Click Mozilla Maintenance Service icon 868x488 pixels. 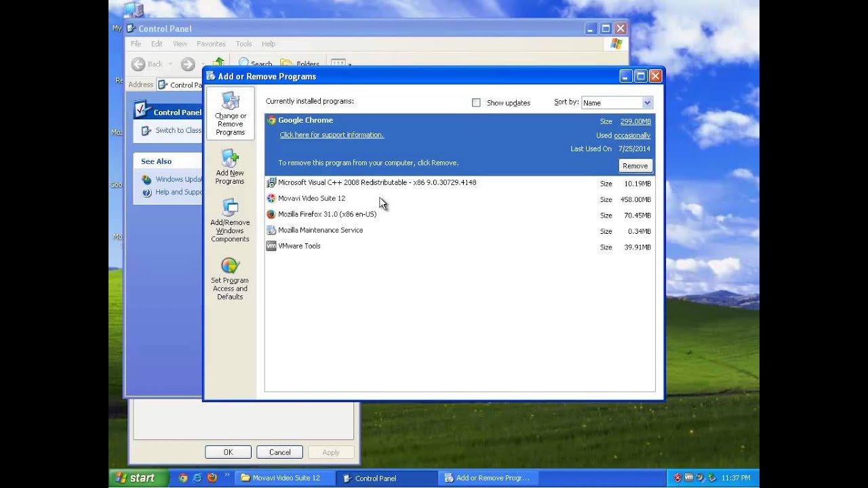point(271,230)
